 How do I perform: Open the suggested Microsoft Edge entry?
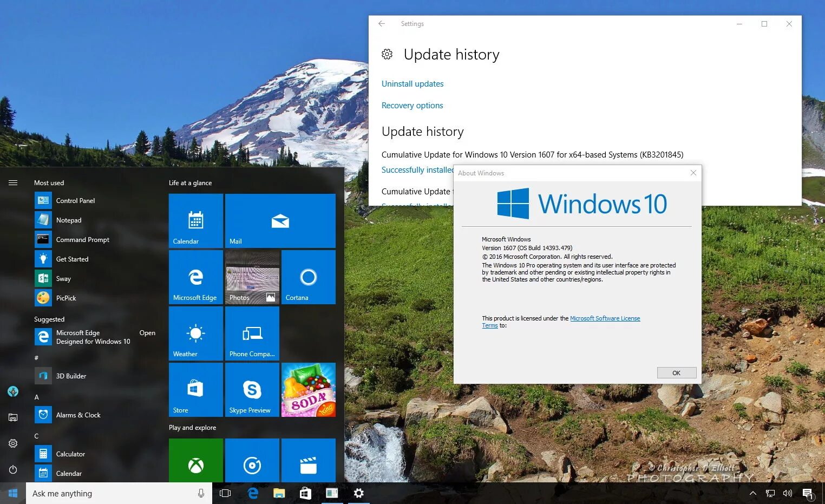(95, 337)
